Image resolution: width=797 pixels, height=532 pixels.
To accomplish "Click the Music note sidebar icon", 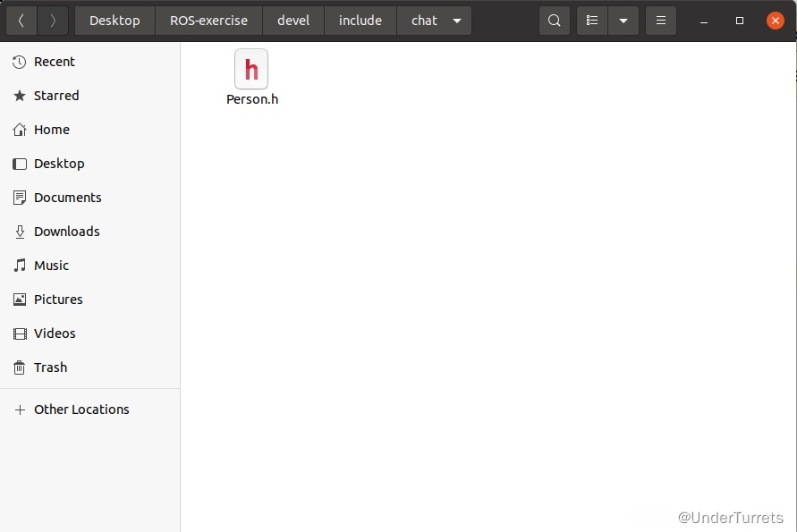I will [x=20, y=266].
